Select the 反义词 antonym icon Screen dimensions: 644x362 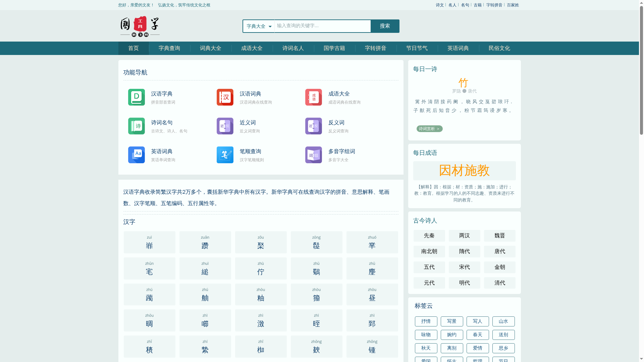click(x=313, y=126)
